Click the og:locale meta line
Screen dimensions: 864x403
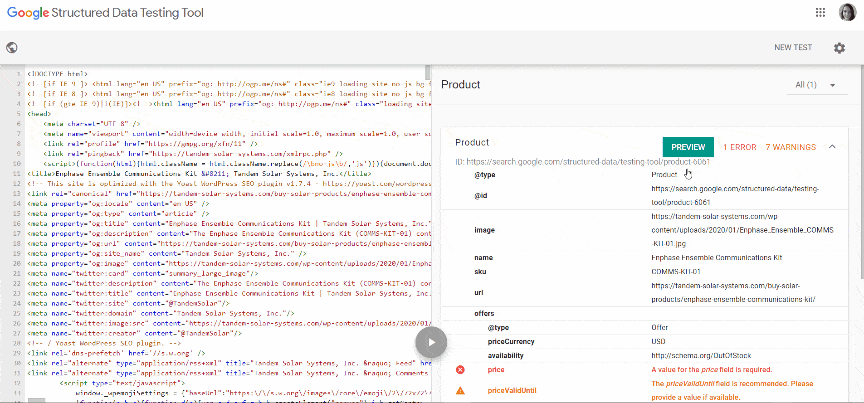pos(118,203)
